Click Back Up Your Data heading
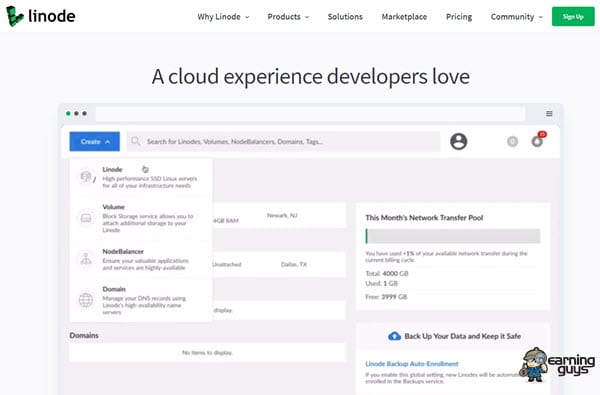The image size is (600, 395). click(463, 336)
